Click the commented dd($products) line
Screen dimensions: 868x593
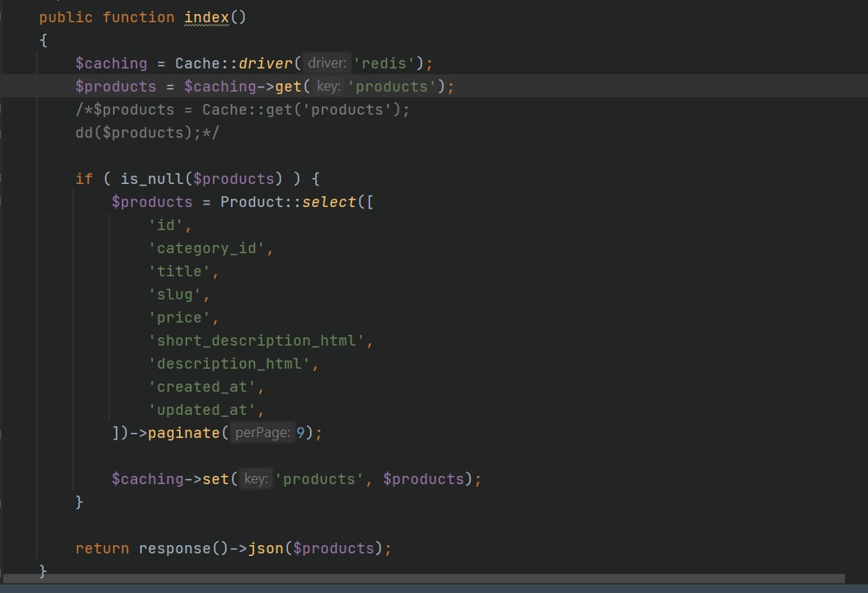click(147, 134)
